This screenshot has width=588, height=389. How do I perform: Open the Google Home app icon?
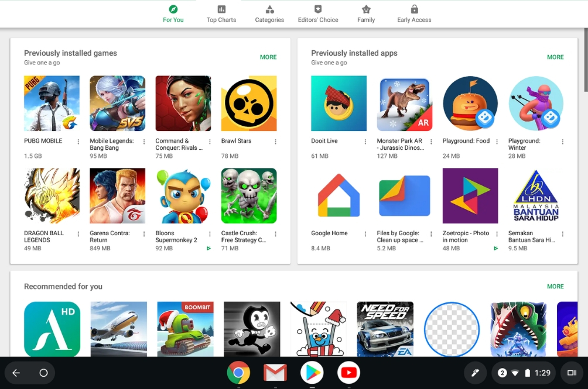tap(339, 196)
